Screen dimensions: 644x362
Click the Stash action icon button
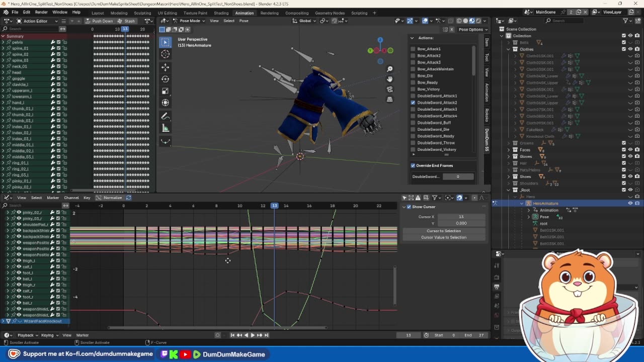[126, 21]
